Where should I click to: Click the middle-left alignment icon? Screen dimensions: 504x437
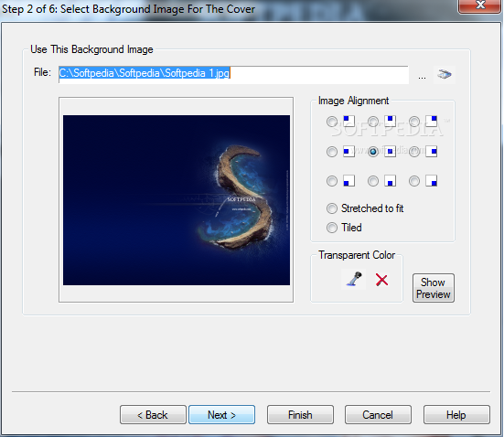pos(349,152)
